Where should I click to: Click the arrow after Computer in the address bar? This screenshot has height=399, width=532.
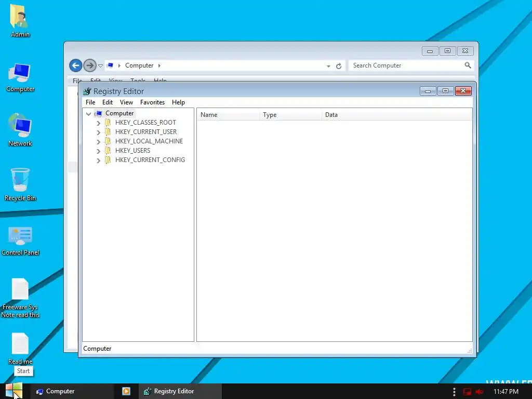click(159, 65)
